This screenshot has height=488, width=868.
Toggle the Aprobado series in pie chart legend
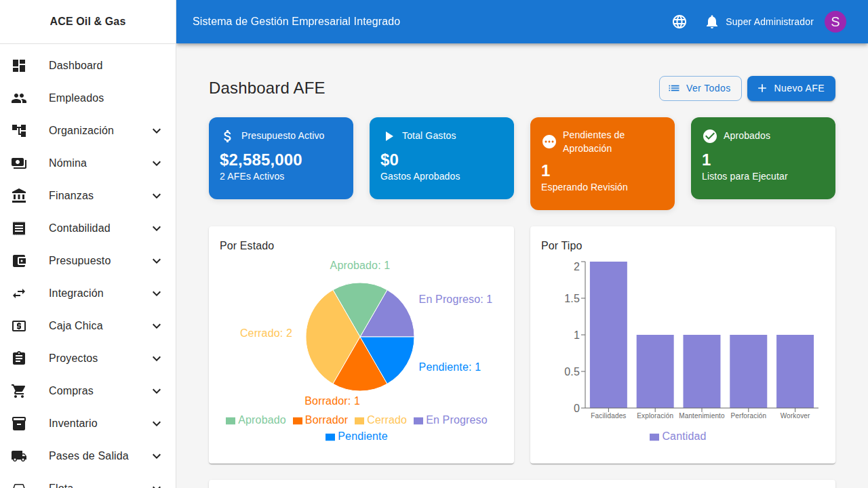pyautogui.click(x=256, y=420)
